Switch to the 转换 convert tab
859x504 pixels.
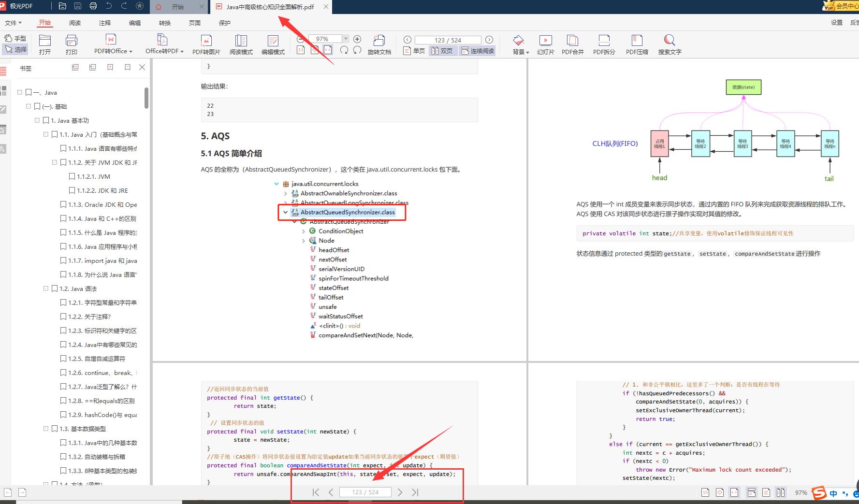pos(165,23)
